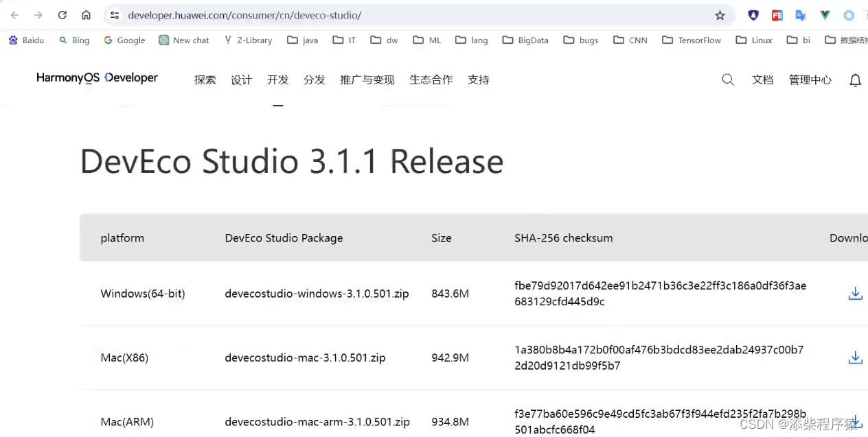Open the New chat bookmark
This screenshot has height=437, width=868.
click(x=184, y=40)
